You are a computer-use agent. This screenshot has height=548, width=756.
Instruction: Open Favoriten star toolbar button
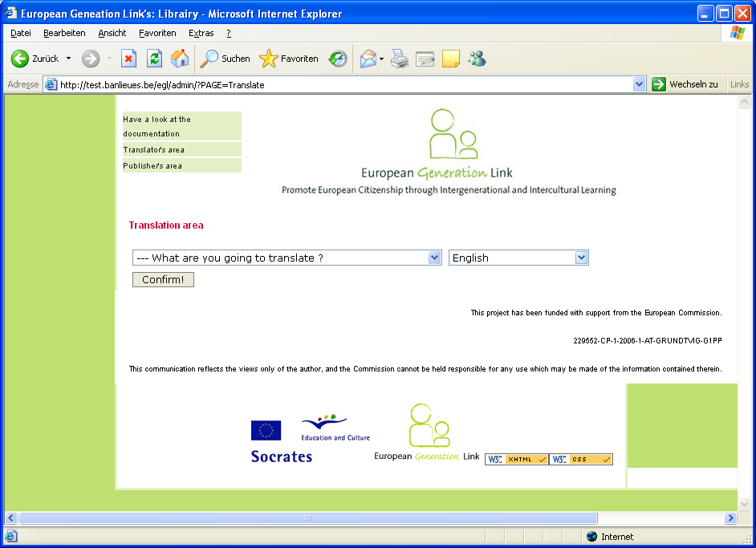point(288,59)
